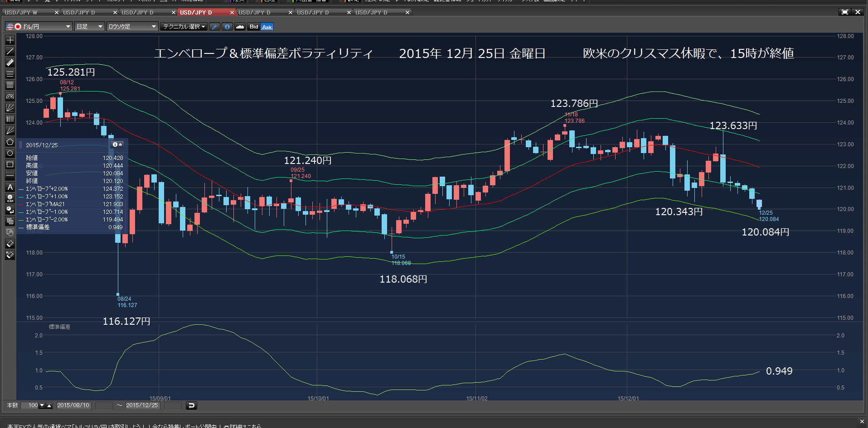Click the empty time field after end date
The image size is (868, 428).
click(173, 405)
